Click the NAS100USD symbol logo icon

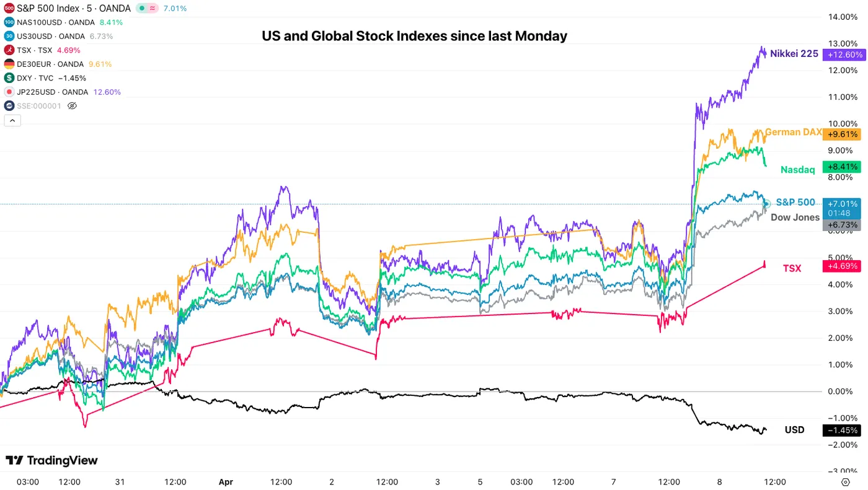click(x=9, y=22)
